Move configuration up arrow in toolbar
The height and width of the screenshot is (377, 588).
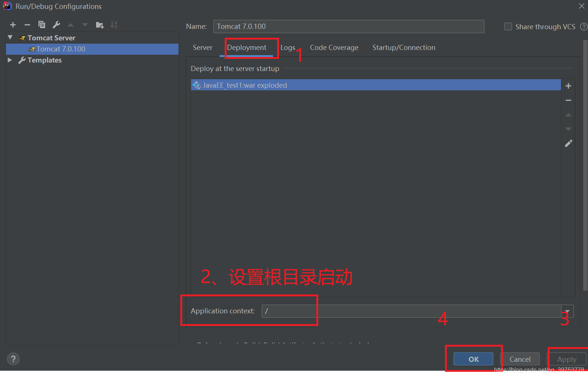(71, 25)
